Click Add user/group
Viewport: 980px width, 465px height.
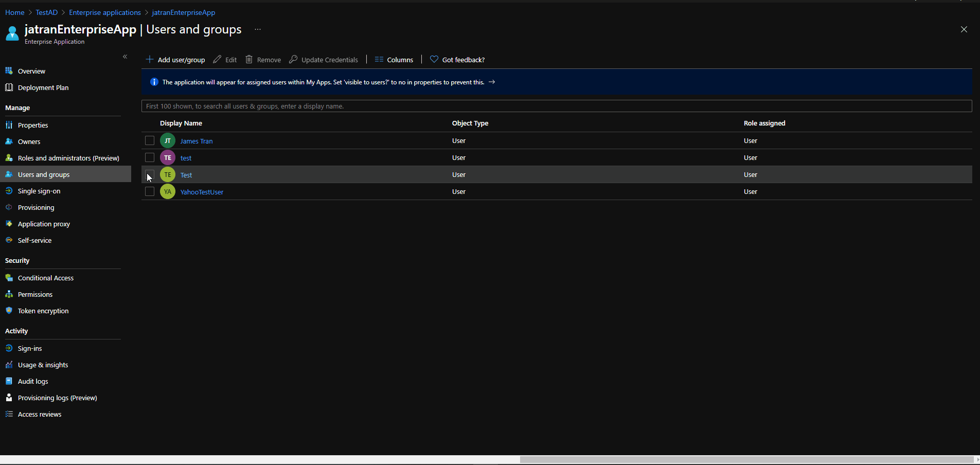pos(175,59)
